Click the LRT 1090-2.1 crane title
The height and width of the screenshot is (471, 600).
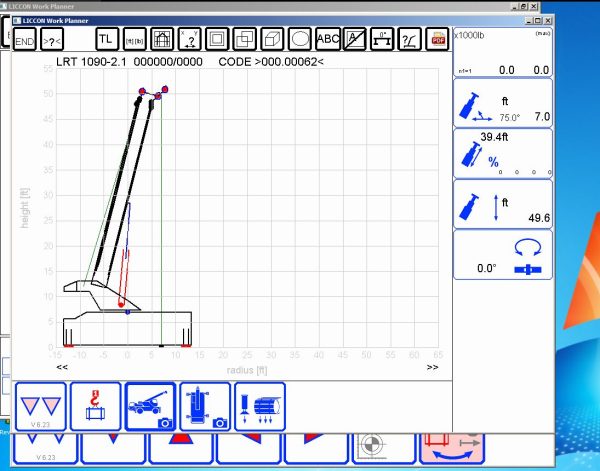coord(91,62)
